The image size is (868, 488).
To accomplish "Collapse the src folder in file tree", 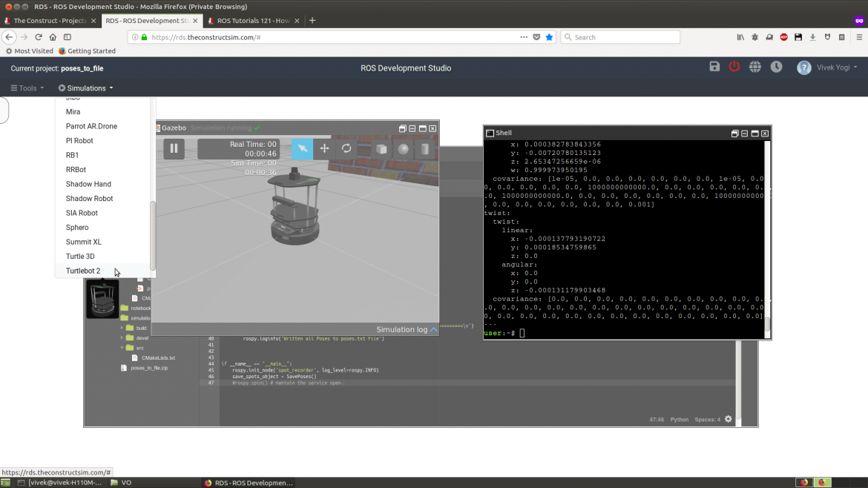I will point(122,348).
